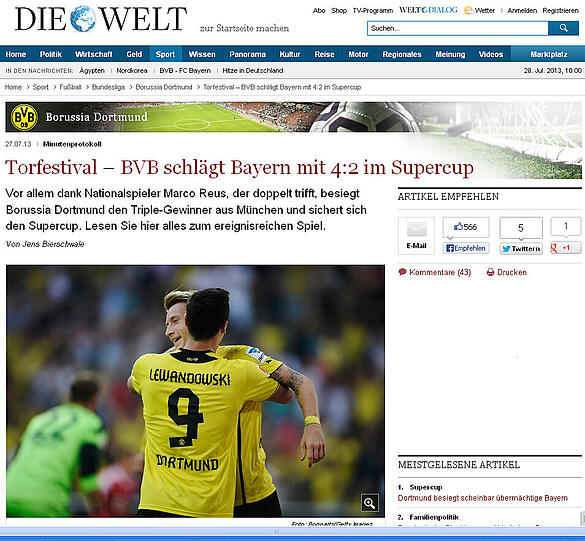Click the Torfestival article headline
The height and width of the screenshot is (541, 585).
239,167
